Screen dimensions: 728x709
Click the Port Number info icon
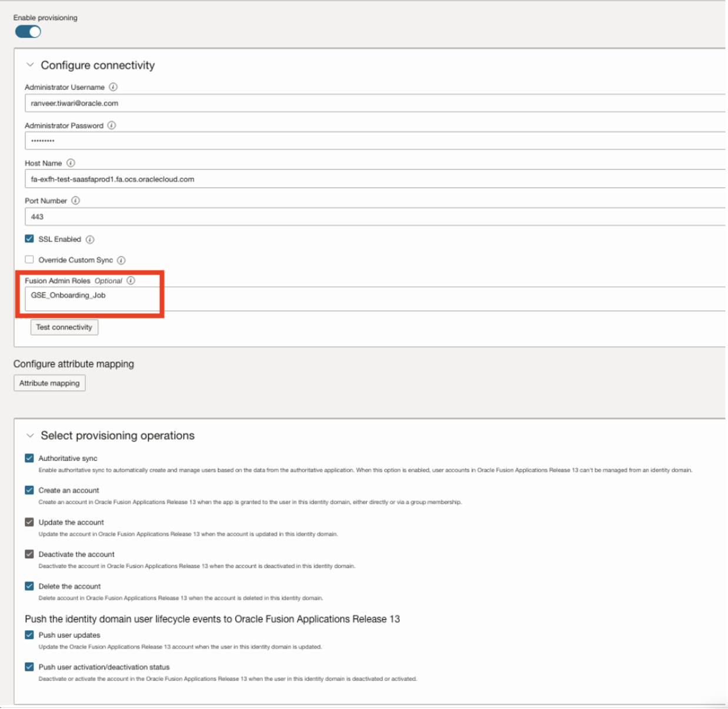(x=74, y=200)
